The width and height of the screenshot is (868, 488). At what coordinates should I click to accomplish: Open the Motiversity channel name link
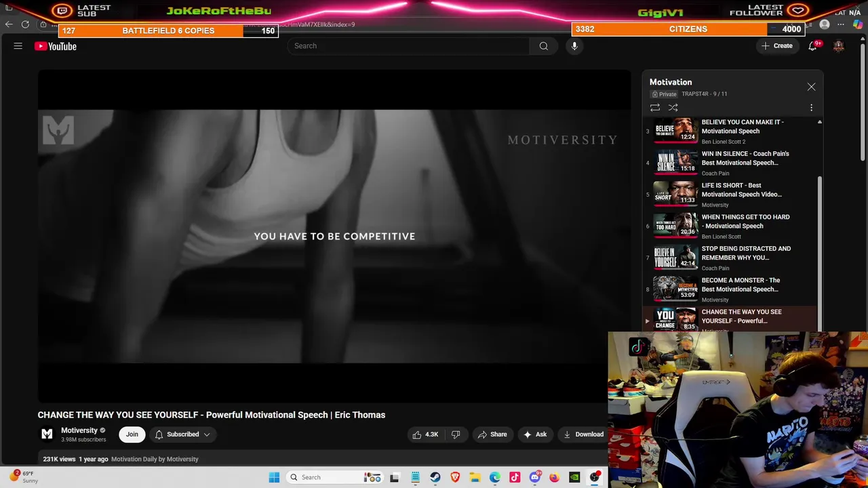(79, 430)
